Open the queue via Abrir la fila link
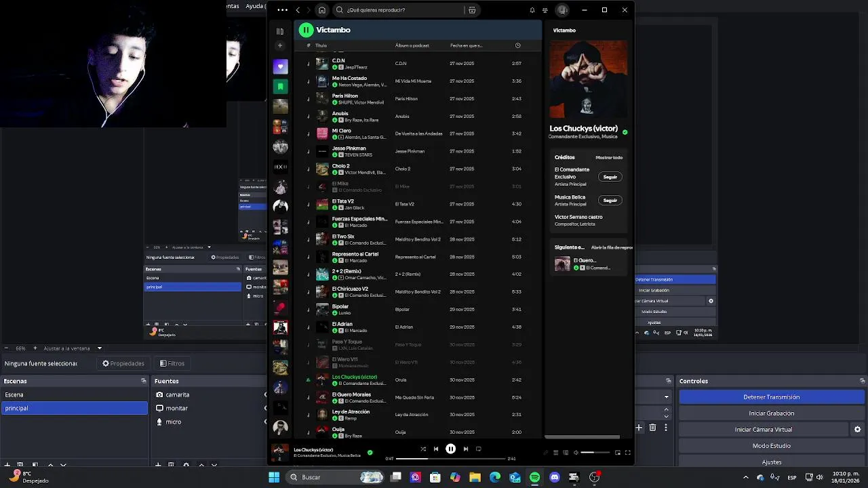Viewport: 868px width, 488px height. tap(612, 248)
